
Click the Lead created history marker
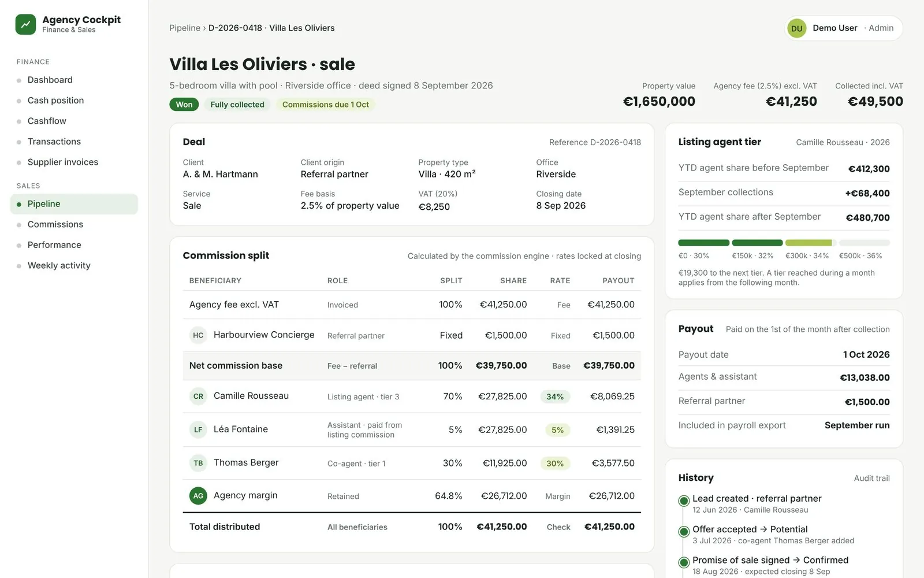(684, 501)
